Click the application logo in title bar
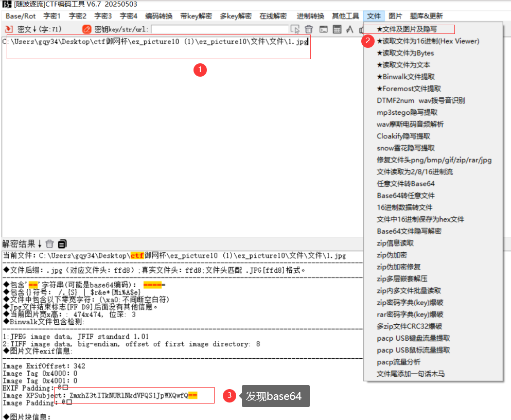 click(x=7, y=4)
